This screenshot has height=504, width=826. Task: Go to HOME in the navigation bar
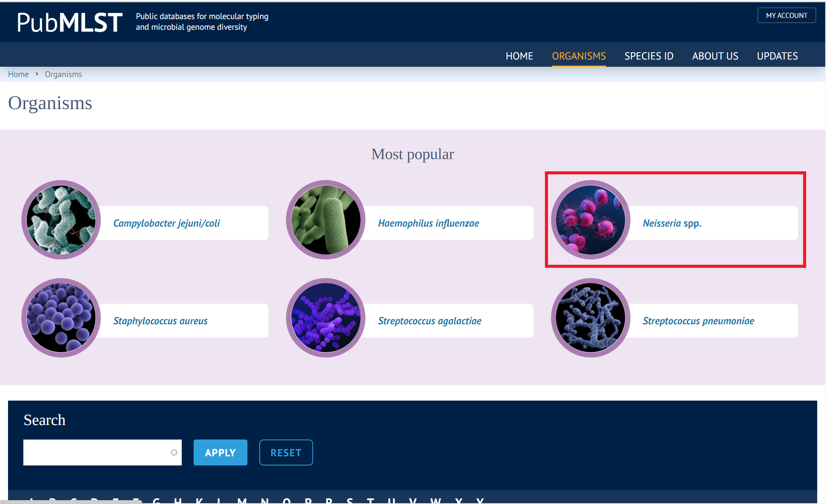(x=519, y=56)
